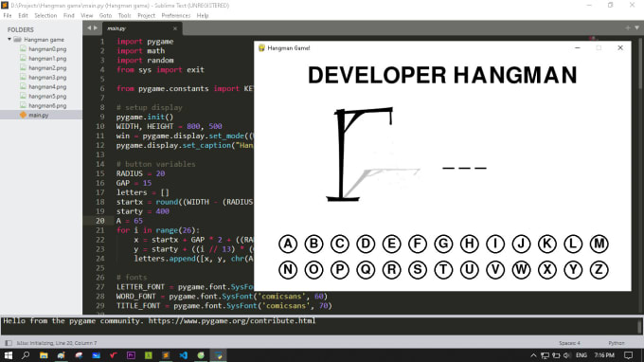The image size is (644, 362).
Task: Open Visual Studio Code from taskbar
Action: click(183, 355)
